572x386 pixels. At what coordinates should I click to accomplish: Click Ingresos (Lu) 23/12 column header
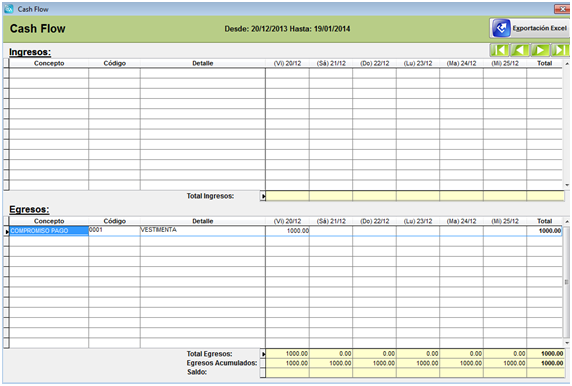[418, 63]
